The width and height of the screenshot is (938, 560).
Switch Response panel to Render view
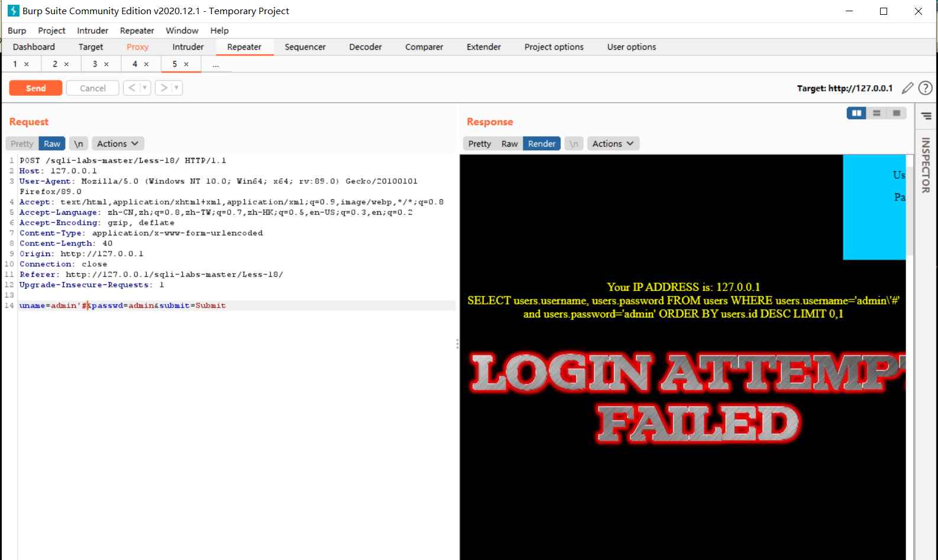542,144
